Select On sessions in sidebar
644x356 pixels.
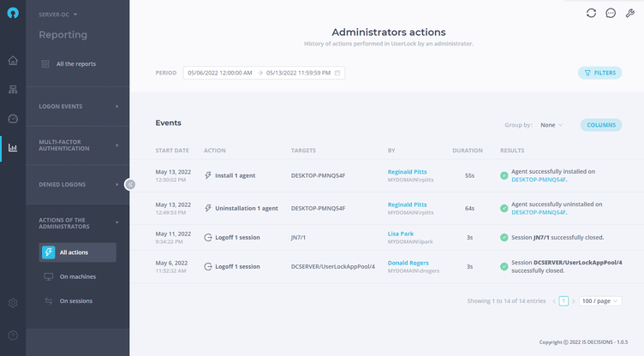click(78, 301)
